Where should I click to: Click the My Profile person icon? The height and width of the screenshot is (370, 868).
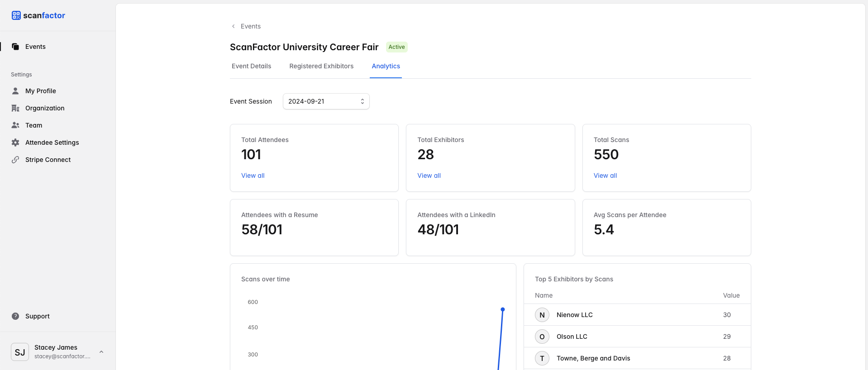[x=15, y=91]
